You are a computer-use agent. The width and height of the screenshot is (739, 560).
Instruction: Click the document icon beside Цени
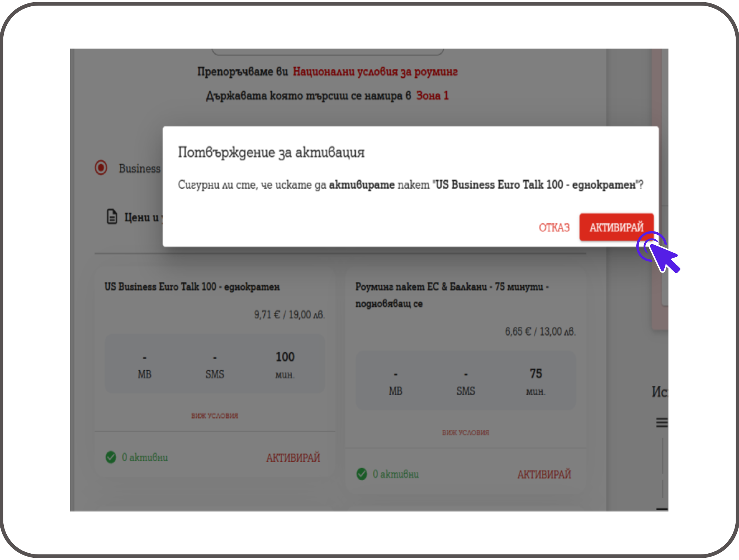(x=112, y=217)
